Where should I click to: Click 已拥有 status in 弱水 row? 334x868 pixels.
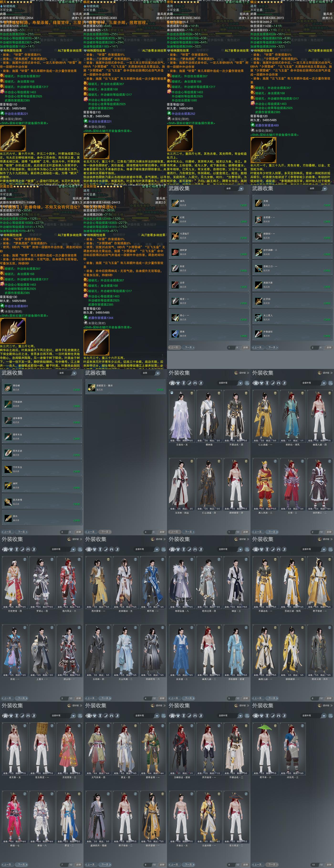click(x=76, y=520)
